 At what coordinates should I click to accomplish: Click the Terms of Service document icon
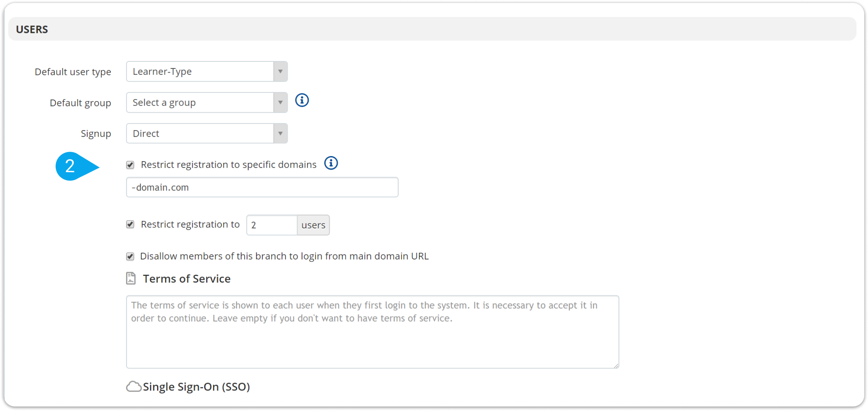(131, 278)
